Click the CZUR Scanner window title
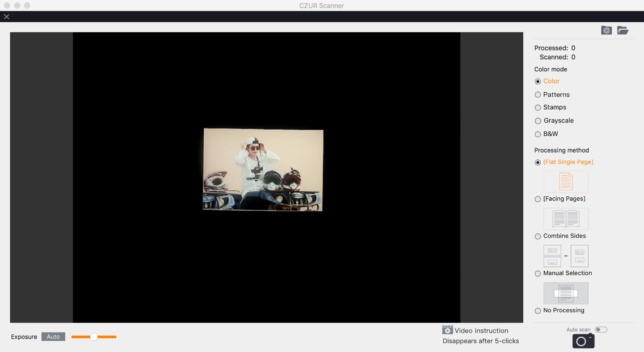Image resolution: width=644 pixels, height=352 pixels. tap(322, 5)
